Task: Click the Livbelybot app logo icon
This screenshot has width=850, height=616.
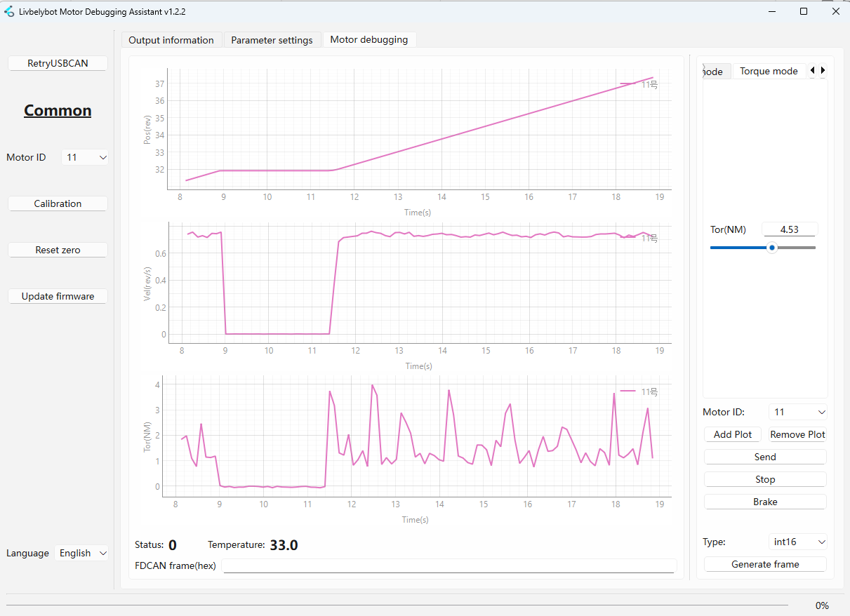Action: pyautogui.click(x=9, y=11)
